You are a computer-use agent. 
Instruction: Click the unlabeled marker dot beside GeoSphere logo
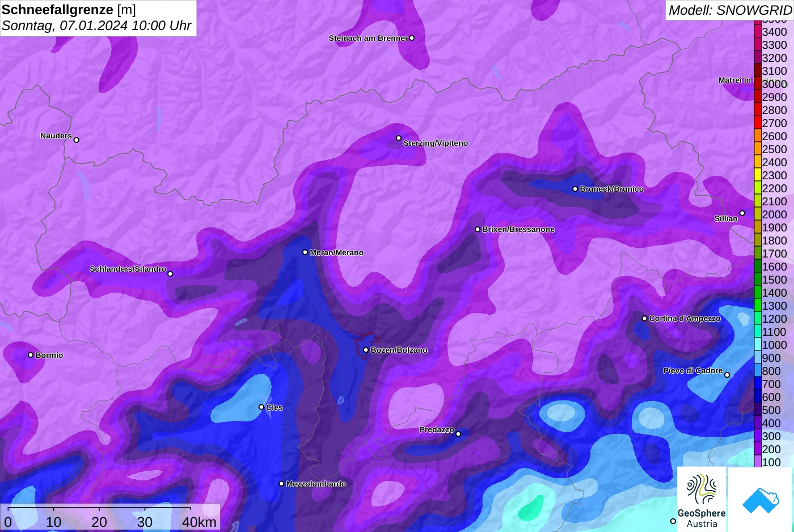pos(673,521)
